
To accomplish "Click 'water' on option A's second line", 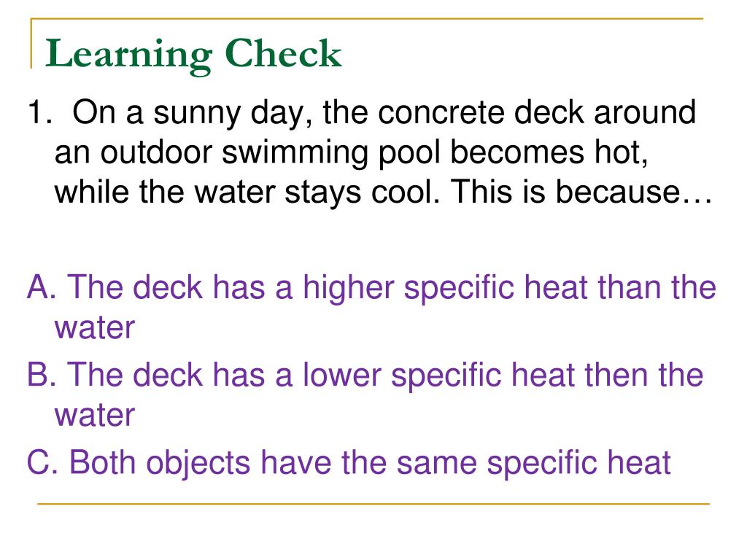I will click(x=95, y=329).
